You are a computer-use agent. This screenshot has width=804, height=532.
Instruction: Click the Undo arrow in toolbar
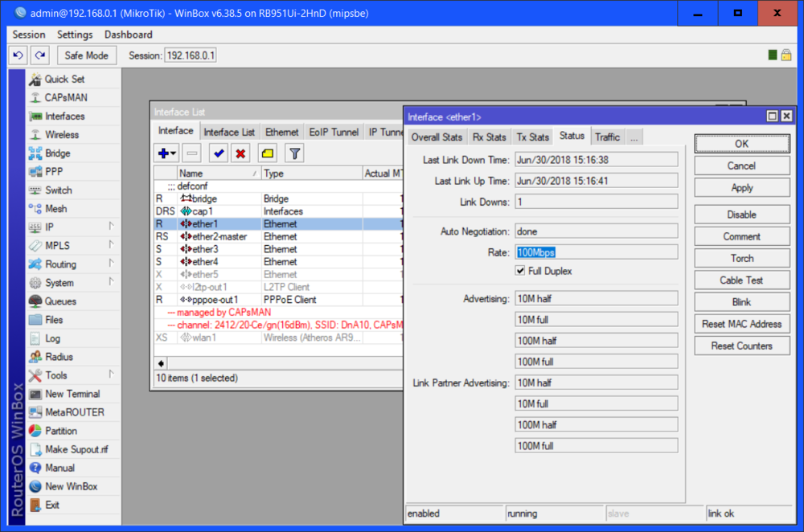[x=18, y=55]
